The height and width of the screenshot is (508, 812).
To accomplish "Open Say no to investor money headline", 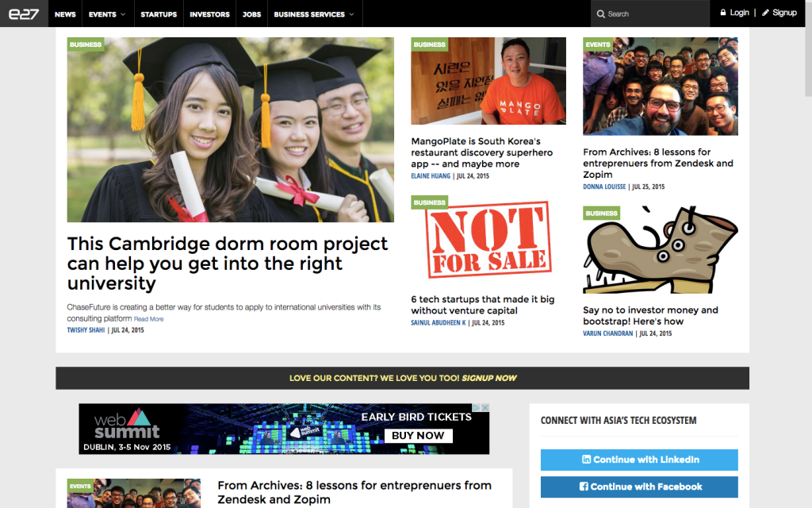I will click(x=650, y=316).
